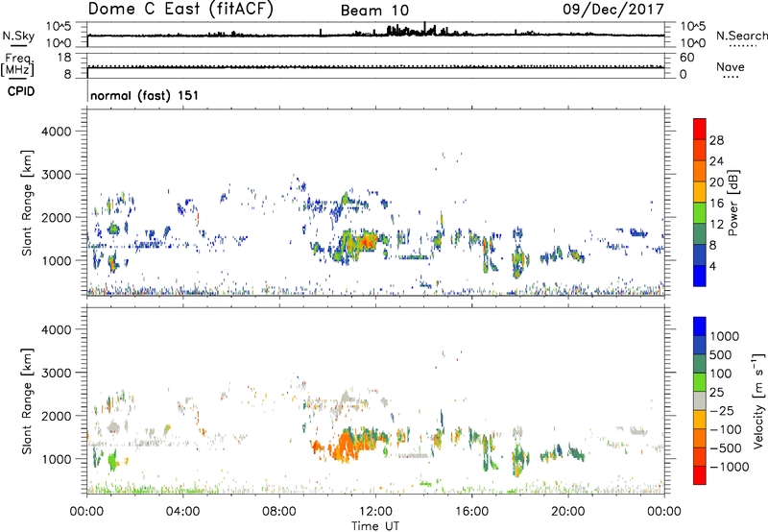
Task: Click the strong power echo near 12:00
Action: (x=368, y=241)
